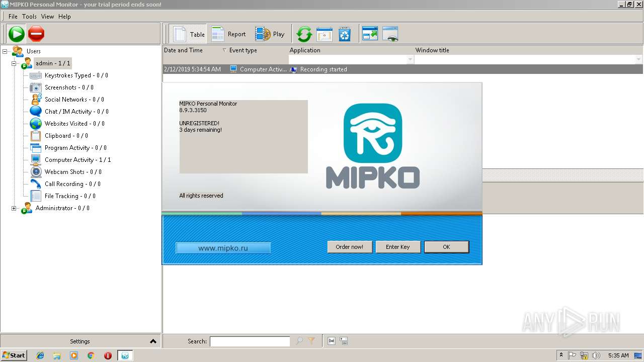Image resolution: width=644 pixels, height=362 pixels.
Task: Open the file explorer taskbar icon
Action: pyautogui.click(x=57, y=355)
